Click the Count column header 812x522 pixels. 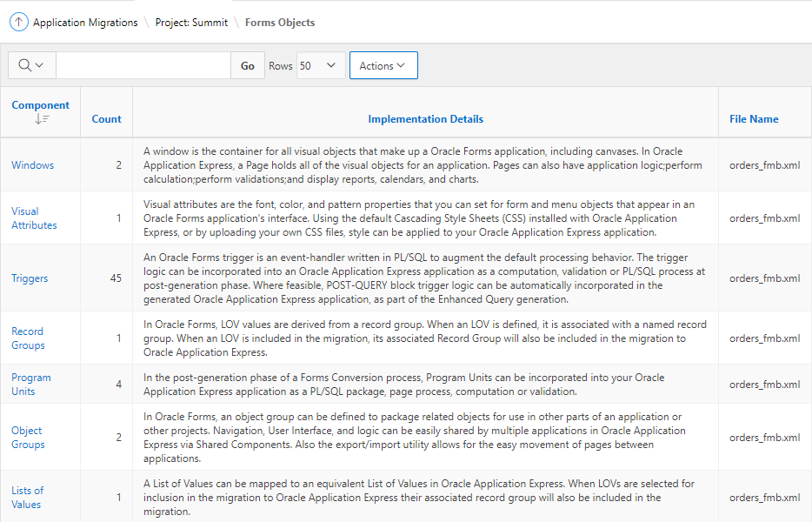[x=106, y=118]
